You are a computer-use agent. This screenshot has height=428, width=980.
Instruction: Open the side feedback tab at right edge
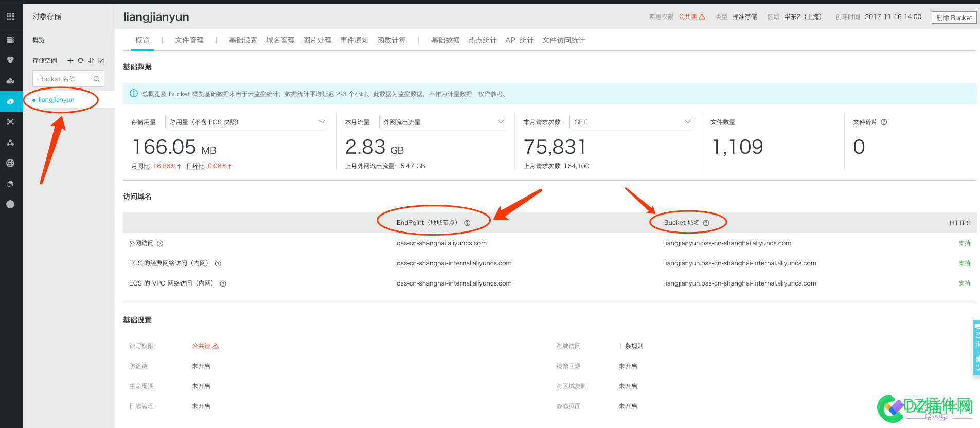point(976,347)
